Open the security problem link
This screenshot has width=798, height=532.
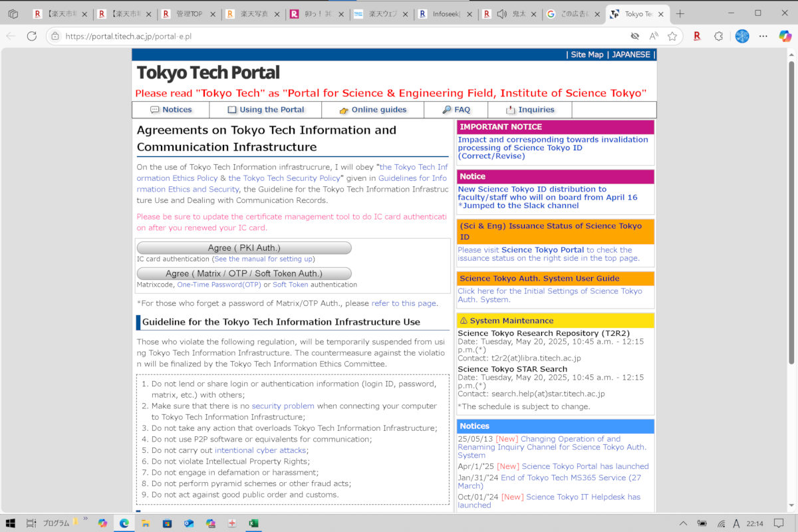click(283, 406)
